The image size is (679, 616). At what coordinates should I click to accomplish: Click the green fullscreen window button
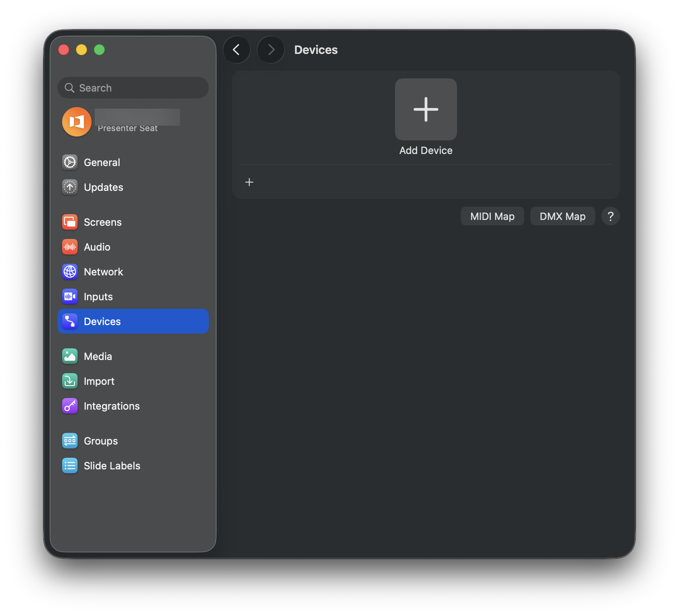99,50
